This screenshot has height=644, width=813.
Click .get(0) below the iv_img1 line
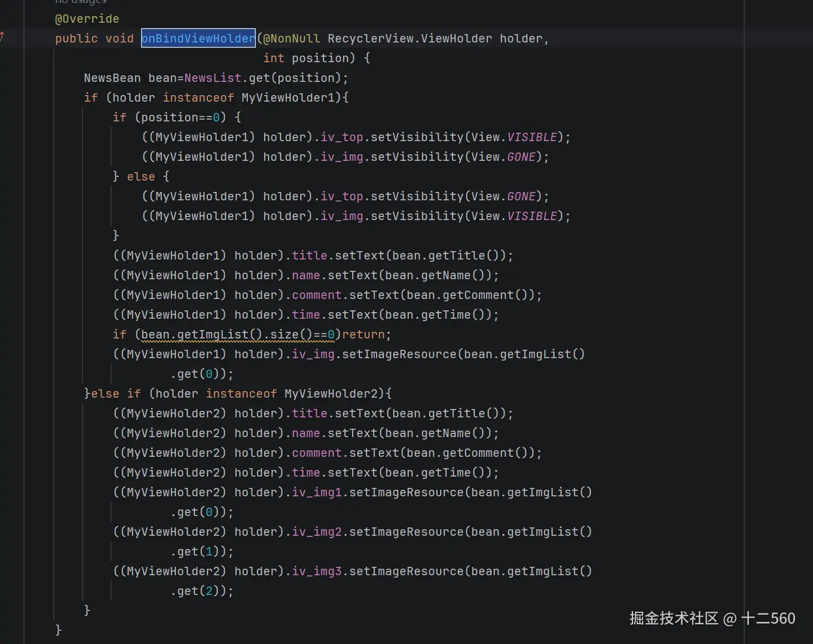198,512
